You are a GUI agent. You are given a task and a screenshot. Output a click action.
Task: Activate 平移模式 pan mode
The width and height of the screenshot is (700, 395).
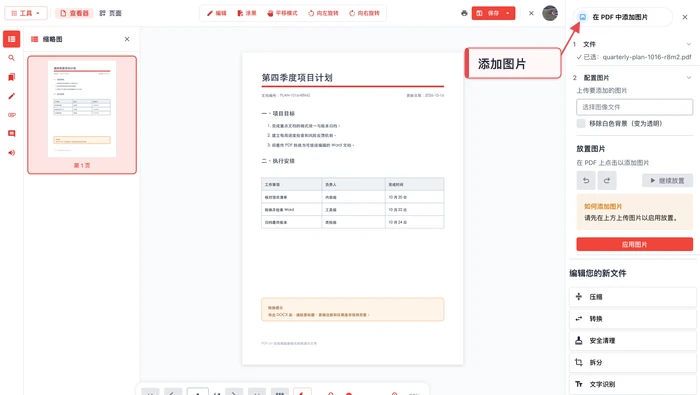click(x=282, y=13)
